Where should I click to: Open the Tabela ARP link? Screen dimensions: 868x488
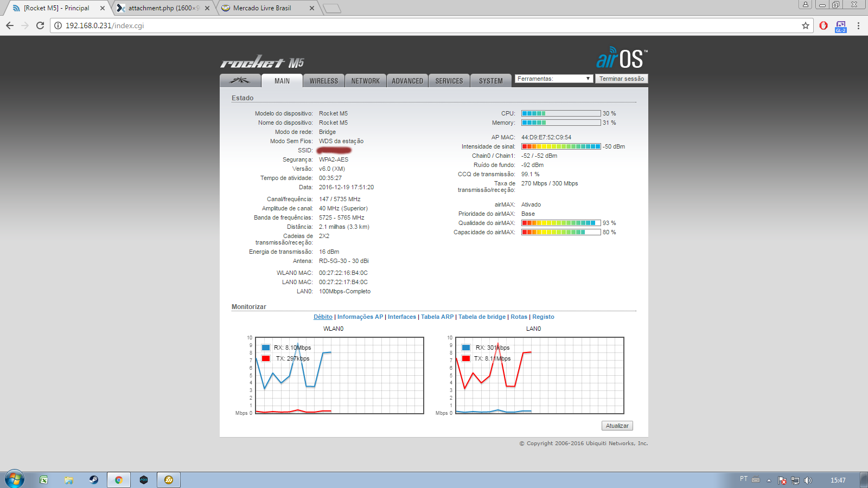[x=437, y=317]
